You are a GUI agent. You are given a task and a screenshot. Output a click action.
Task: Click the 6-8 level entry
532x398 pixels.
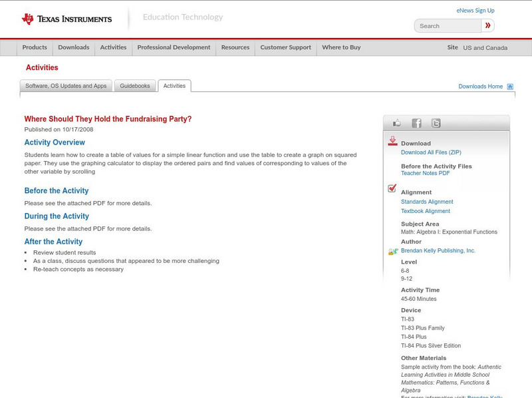pyautogui.click(x=405, y=271)
